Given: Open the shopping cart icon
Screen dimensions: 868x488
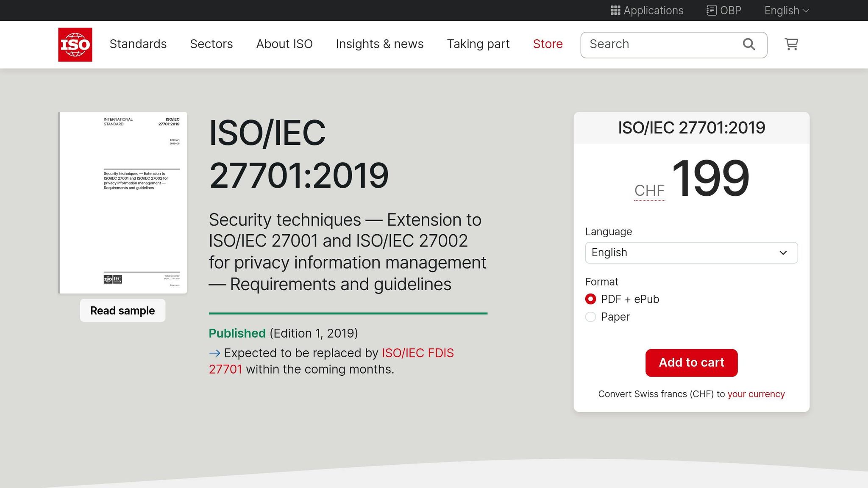Looking at the screenshot, I should pos(791,44).
